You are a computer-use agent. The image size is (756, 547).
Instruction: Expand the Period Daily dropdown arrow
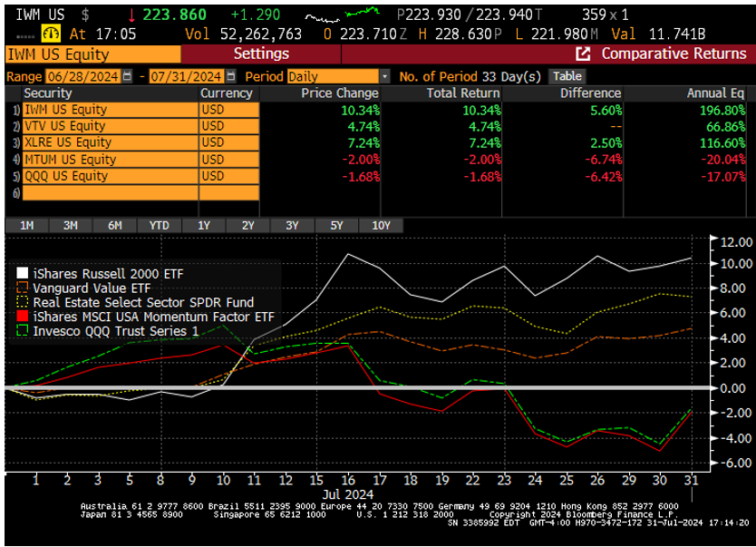[384, 76]
